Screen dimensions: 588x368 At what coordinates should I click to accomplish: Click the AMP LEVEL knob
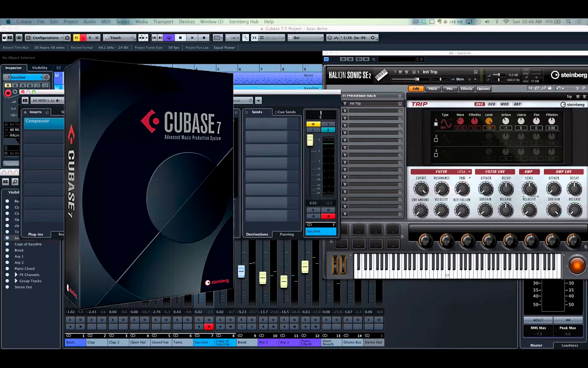[x=529, y=188]
